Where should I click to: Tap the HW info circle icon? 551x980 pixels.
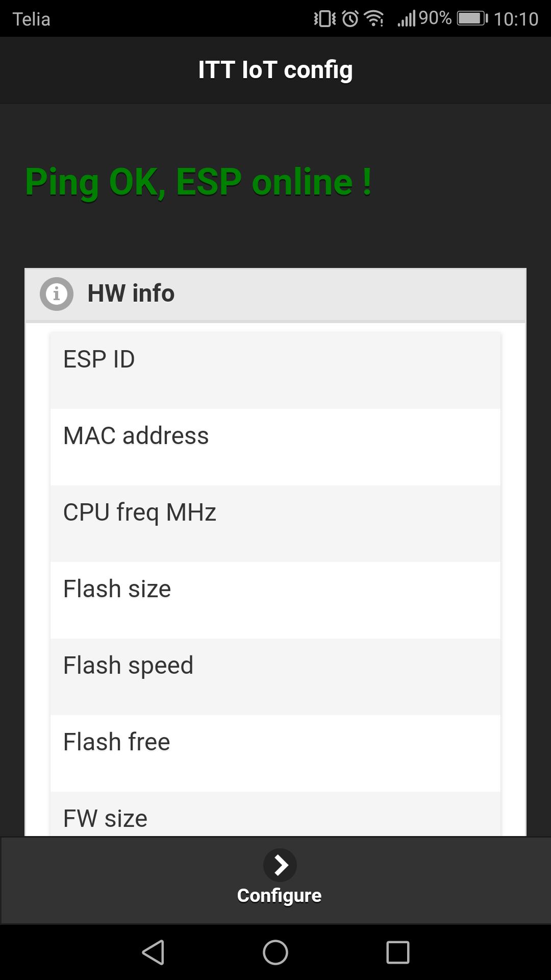(57, 294)
